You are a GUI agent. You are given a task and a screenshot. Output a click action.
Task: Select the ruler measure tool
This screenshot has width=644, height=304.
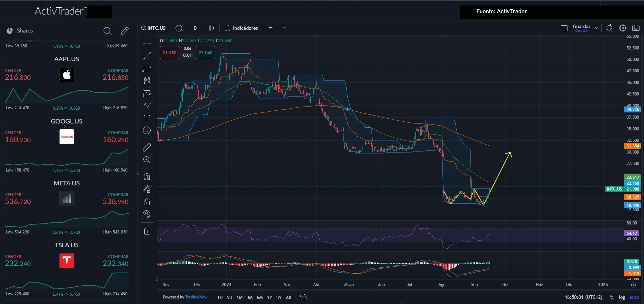(147, 147)
